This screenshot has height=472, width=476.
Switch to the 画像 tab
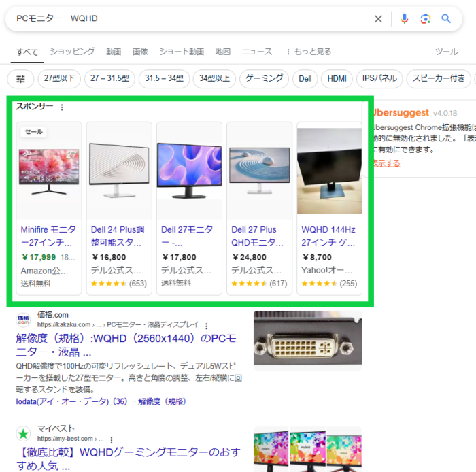[140, 52]
